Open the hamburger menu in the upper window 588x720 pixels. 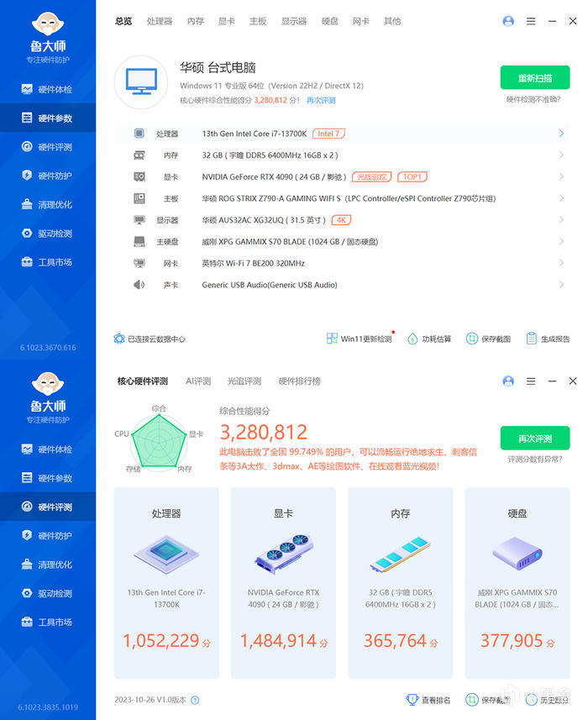(531, 21)
